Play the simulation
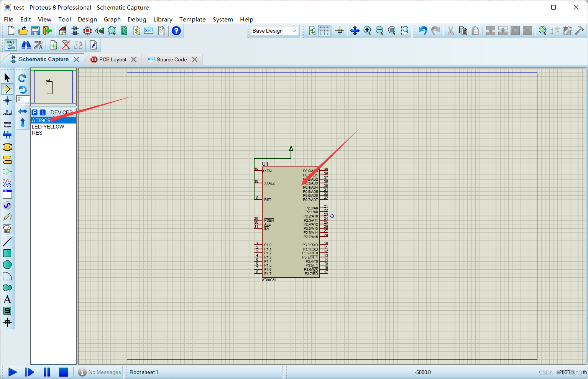This screenshot has width=588, height=379. (x=13, y=372)
